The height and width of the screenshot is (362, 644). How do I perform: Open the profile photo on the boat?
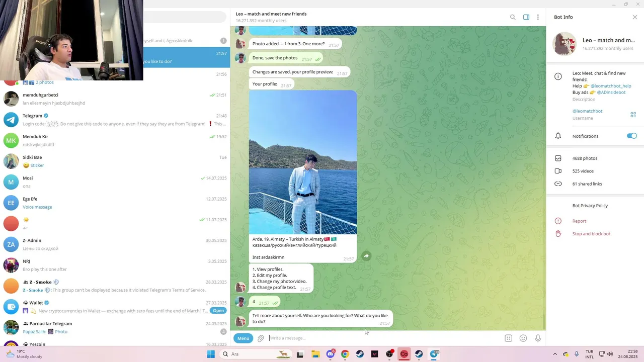coord(303,162)
